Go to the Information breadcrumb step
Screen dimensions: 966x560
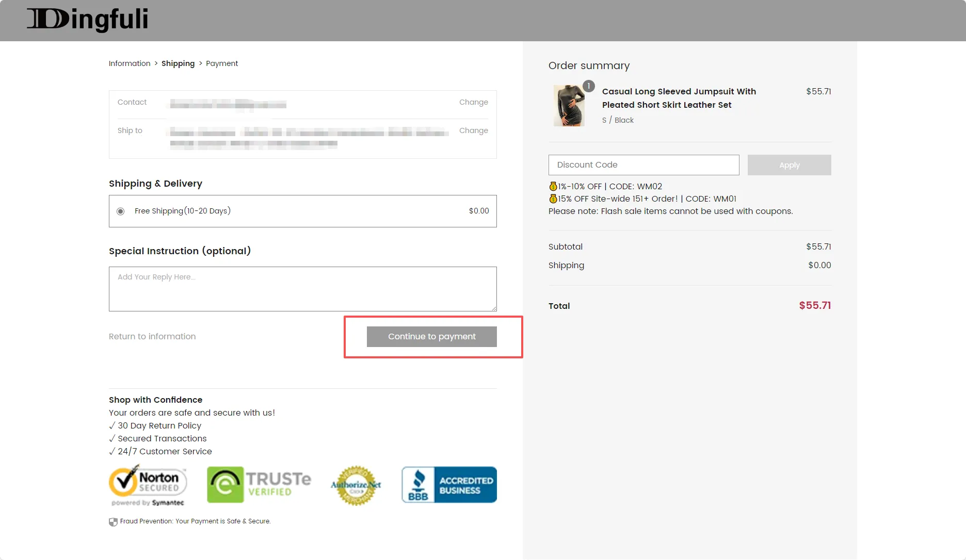(130, 63)
